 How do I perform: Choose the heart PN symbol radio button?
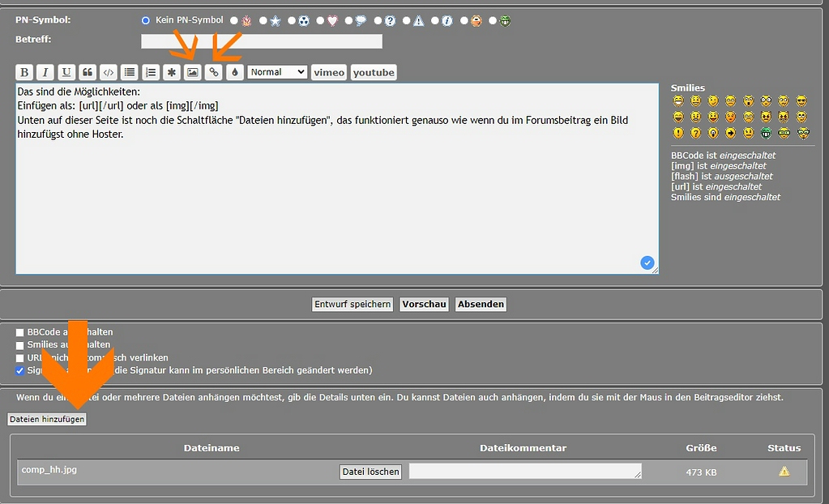pyautogui.click(x=321, y=21)
